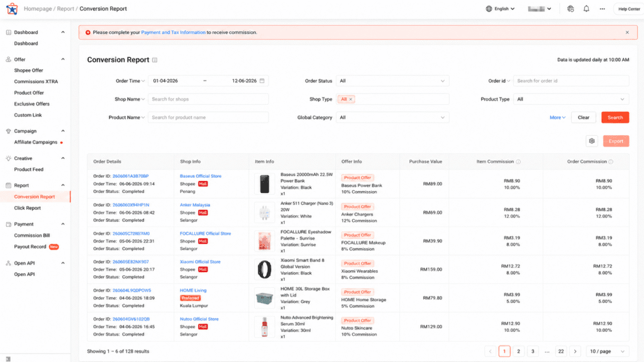The width and height of the screenshot is (644, 362).
Task: Open Commission Bill in sidebar
Action: [x=32, y=236]
